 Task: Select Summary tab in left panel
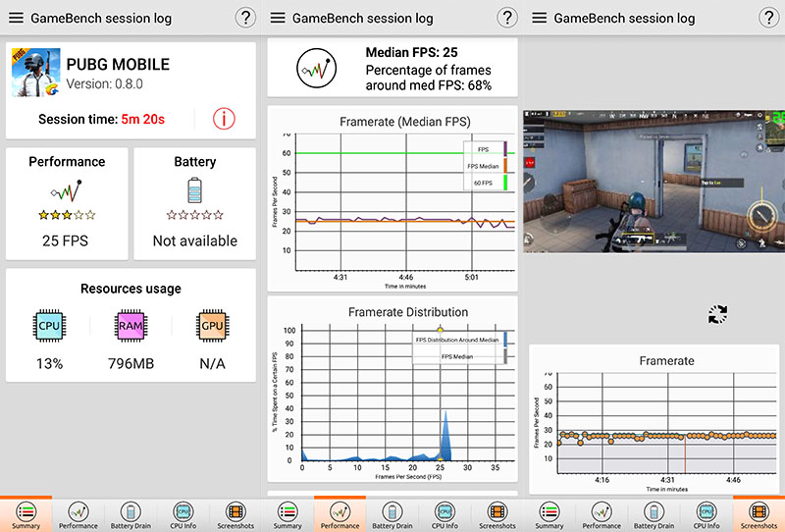pyautogui.click(x=26, y=515)
